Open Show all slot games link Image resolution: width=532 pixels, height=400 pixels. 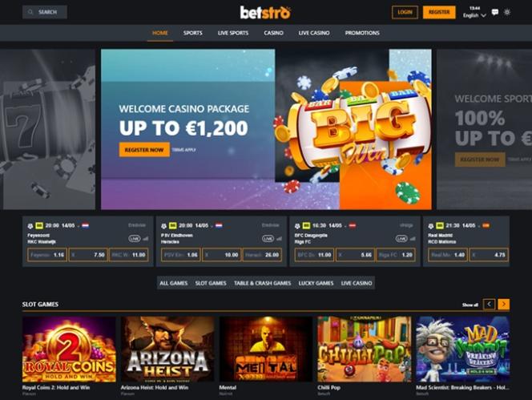pyautogui.click(x=470, y=305)
